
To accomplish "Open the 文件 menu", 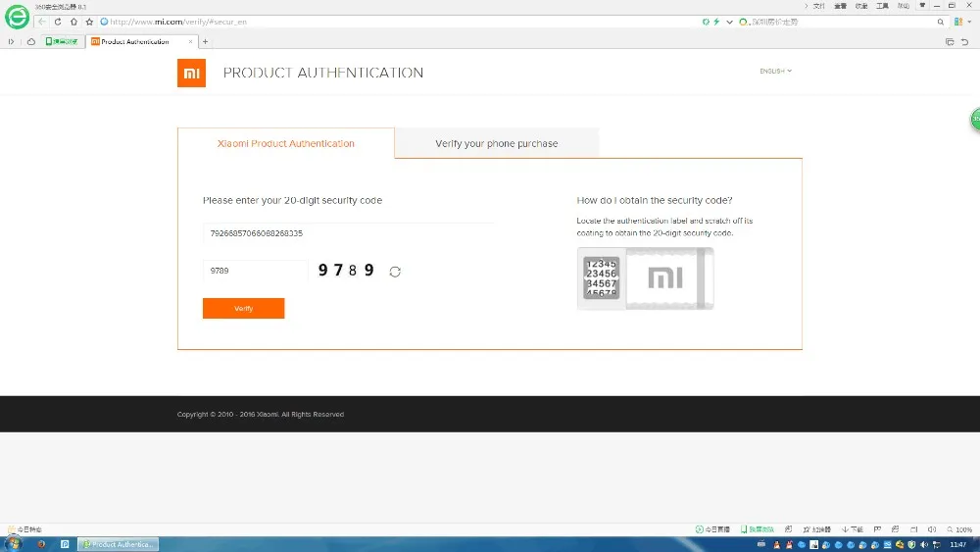I will [x=818, y=6].
